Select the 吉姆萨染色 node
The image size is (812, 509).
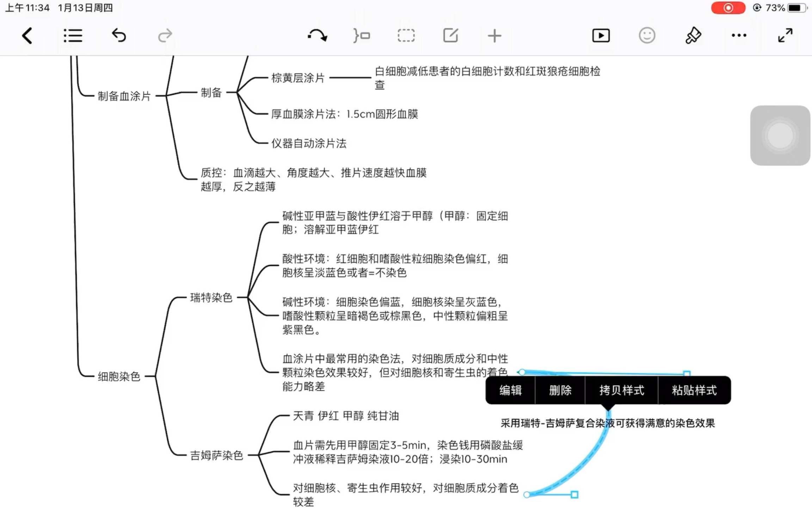(216, 455)
